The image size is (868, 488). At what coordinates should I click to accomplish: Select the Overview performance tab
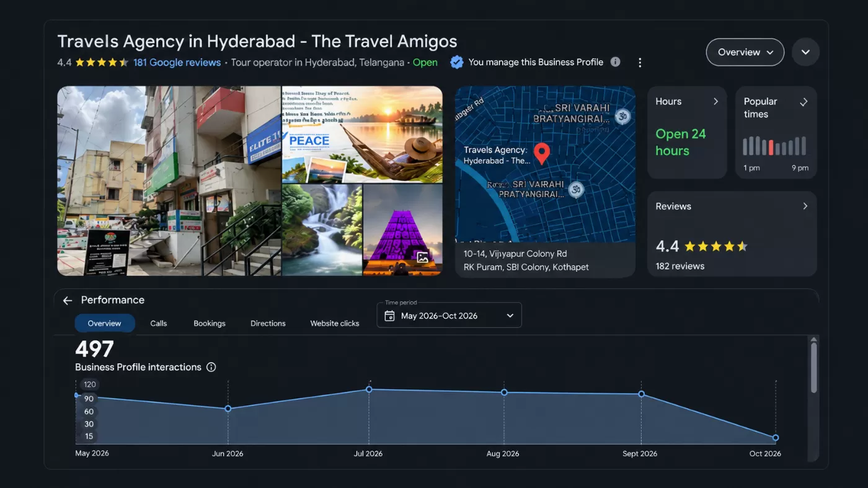point(104,323)
